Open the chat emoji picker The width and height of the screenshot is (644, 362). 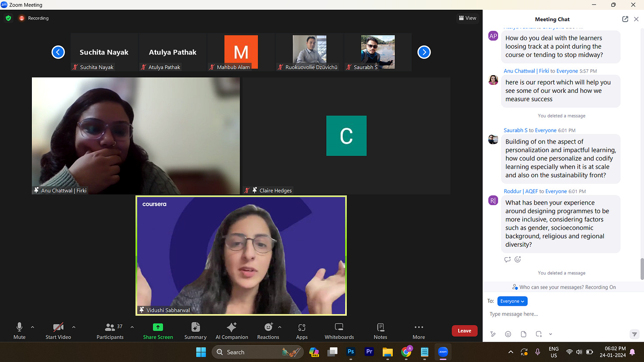(x=508, y=334)
